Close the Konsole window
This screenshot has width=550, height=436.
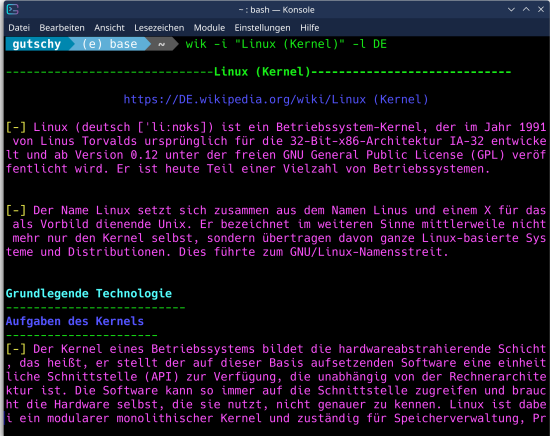click(x=541, y=9)
